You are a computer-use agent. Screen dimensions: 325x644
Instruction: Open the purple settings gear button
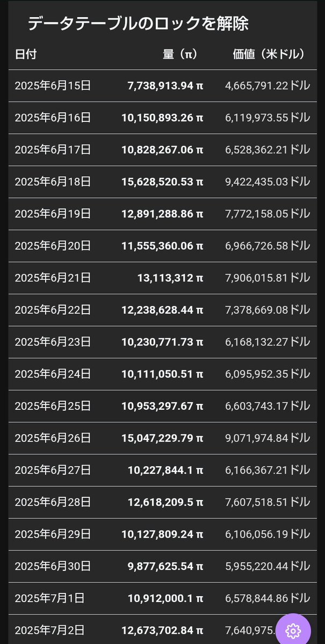(x=293, y=631)
